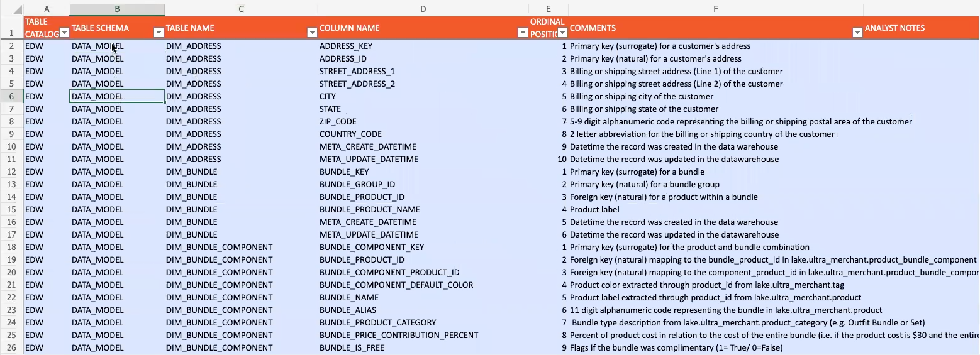Viewport: 980px width, 355px height.
Task: Select the 5-9 digit alphanumeric code comment
Action: point(716,121)
